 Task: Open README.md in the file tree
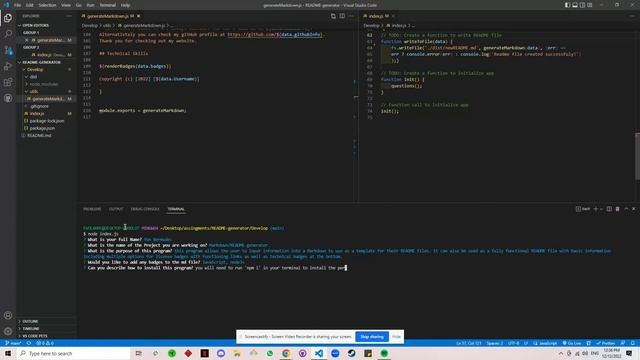tap(39, 136)
